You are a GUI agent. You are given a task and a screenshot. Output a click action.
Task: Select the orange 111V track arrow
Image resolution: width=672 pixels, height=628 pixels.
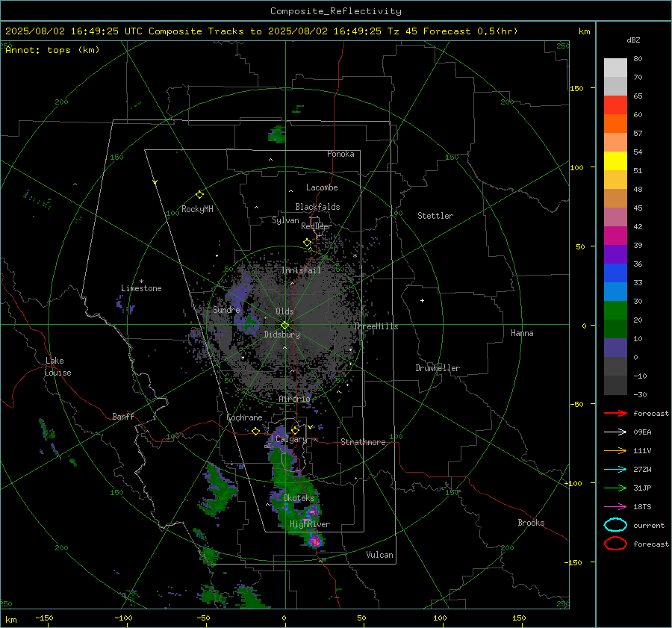click(x=615, y=450)
